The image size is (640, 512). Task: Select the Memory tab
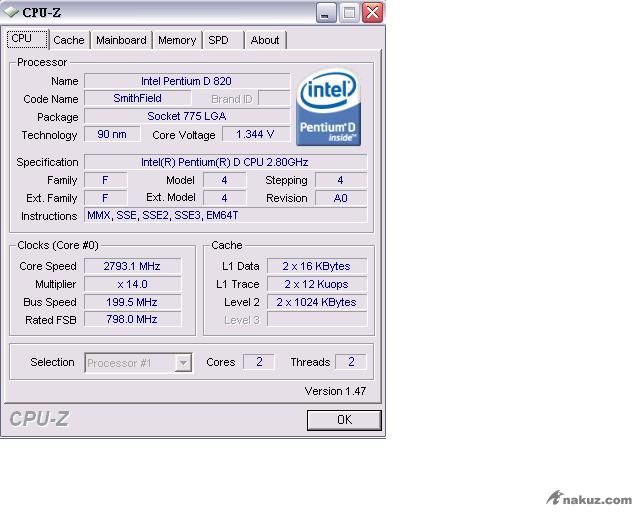point(177,40)
